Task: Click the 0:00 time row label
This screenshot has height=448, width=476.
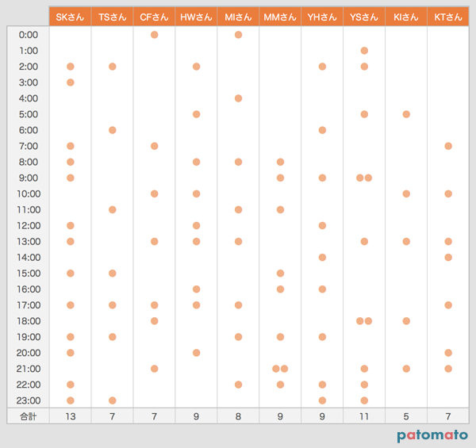Action: click(x=29, y=35)
